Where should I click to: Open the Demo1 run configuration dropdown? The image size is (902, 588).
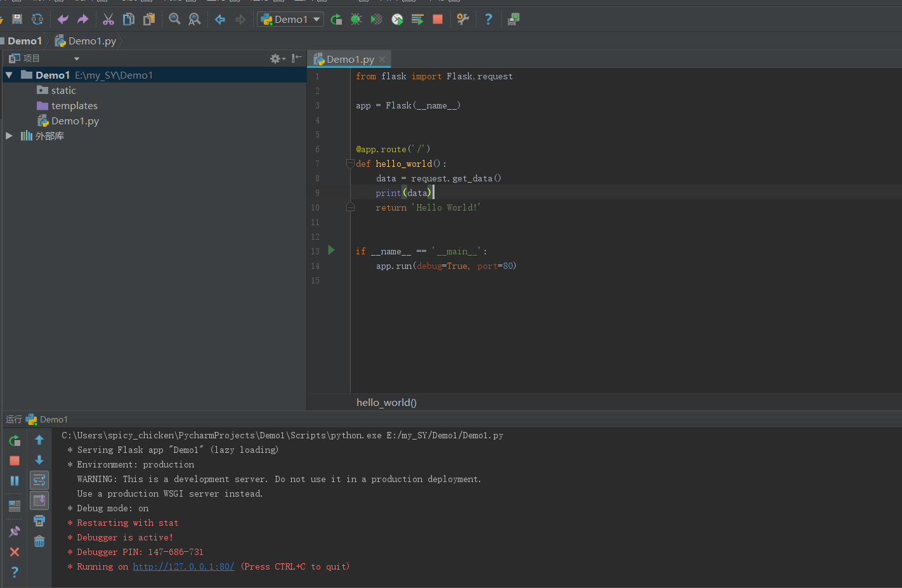[x=291, y=19]
